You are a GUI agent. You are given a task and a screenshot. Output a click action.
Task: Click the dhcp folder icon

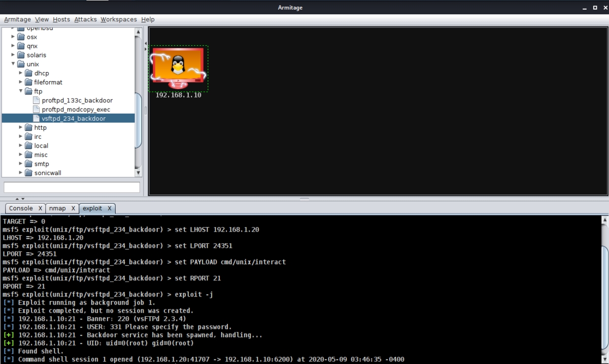click(28, 73)
